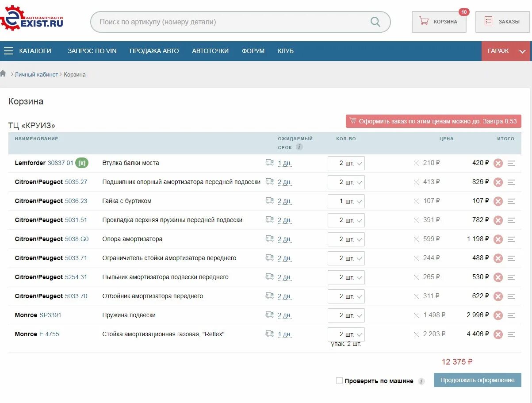Open row menu for Monroe E 4755

click(x=511, y=334)
